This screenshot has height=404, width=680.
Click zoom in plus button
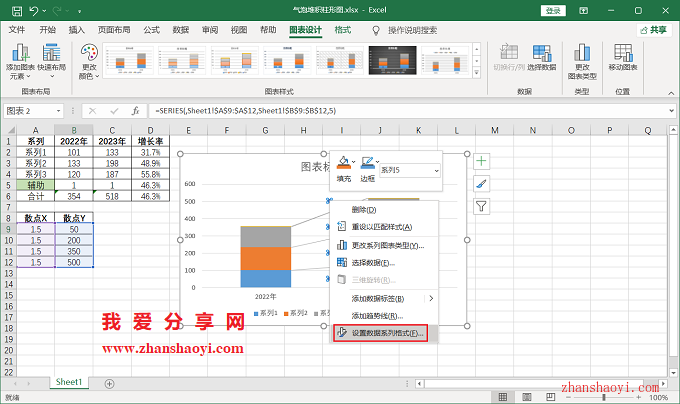tap(639, 397)
